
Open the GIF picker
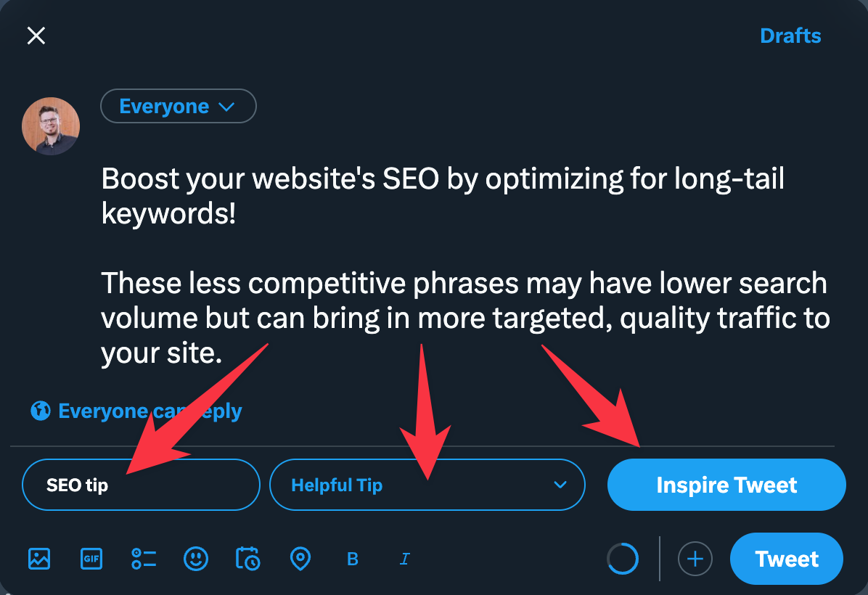(91, 559)
